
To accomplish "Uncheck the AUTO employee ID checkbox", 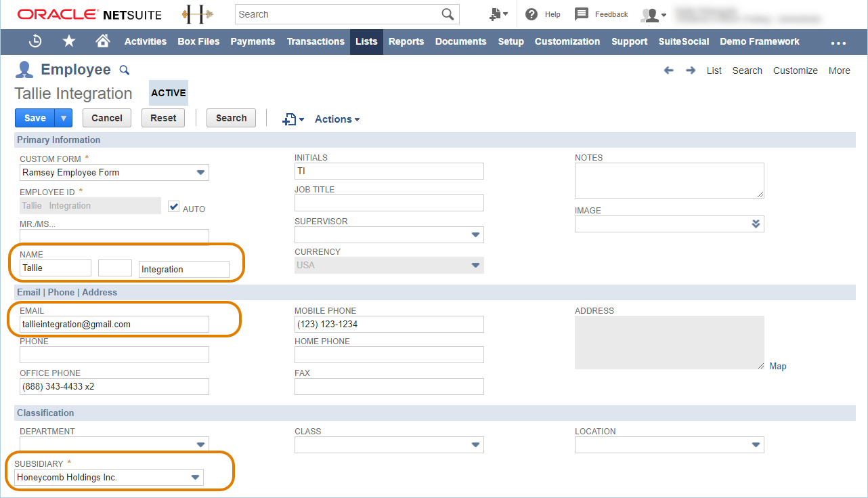I will tap(174, 207).
